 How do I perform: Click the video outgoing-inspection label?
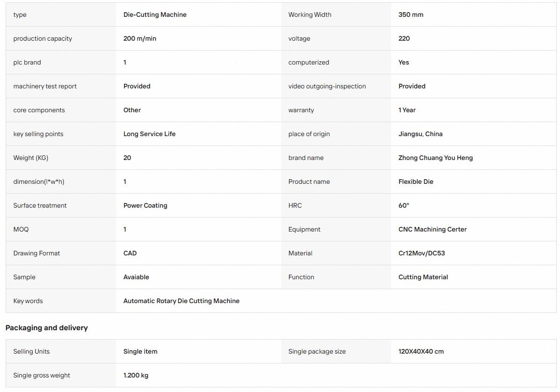coord(327,87)
